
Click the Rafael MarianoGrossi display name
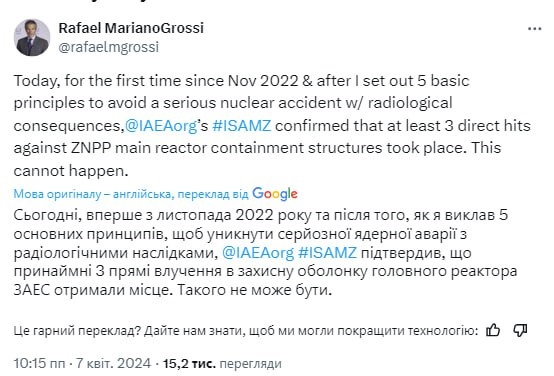click(x=131, y=28)
